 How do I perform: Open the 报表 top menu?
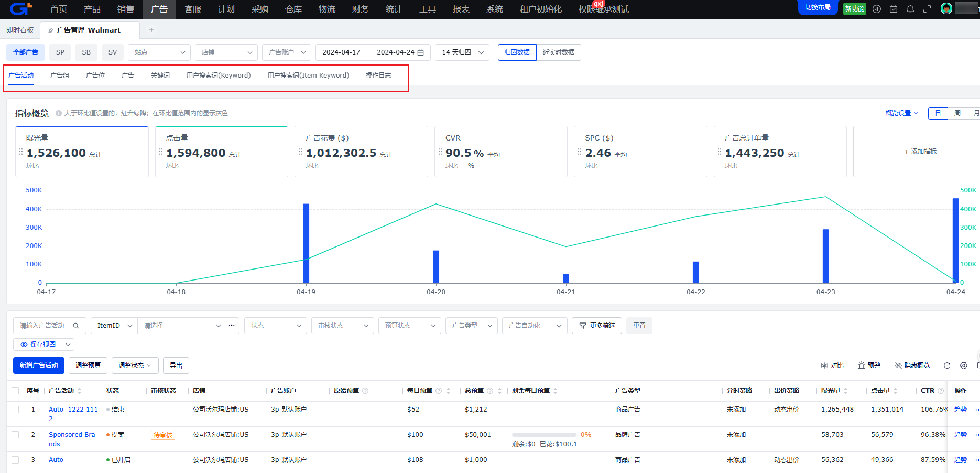pyautogui.click(x=461, y=9)
